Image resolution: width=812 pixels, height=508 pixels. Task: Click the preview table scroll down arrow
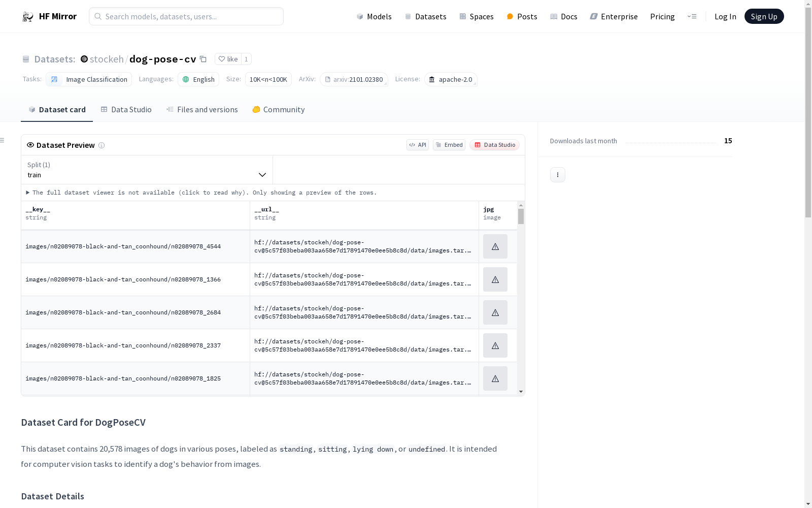521,392
